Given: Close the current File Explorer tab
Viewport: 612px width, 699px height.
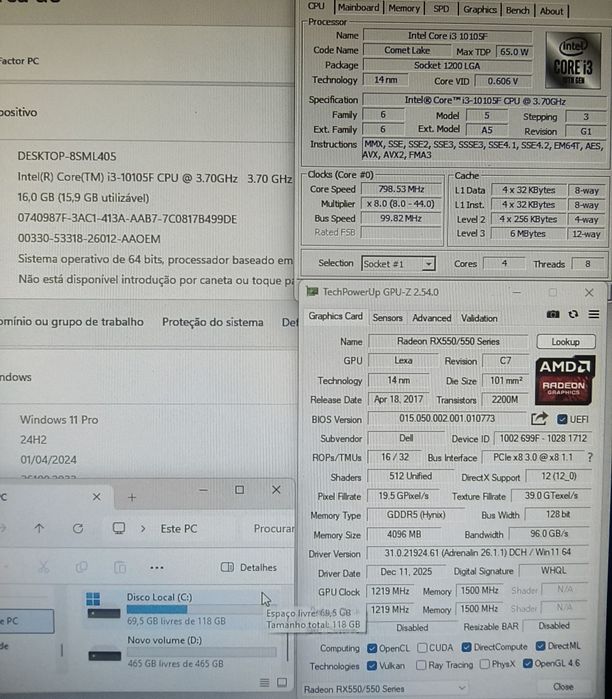Looking at the screenshot, I should tap(96, 497).
